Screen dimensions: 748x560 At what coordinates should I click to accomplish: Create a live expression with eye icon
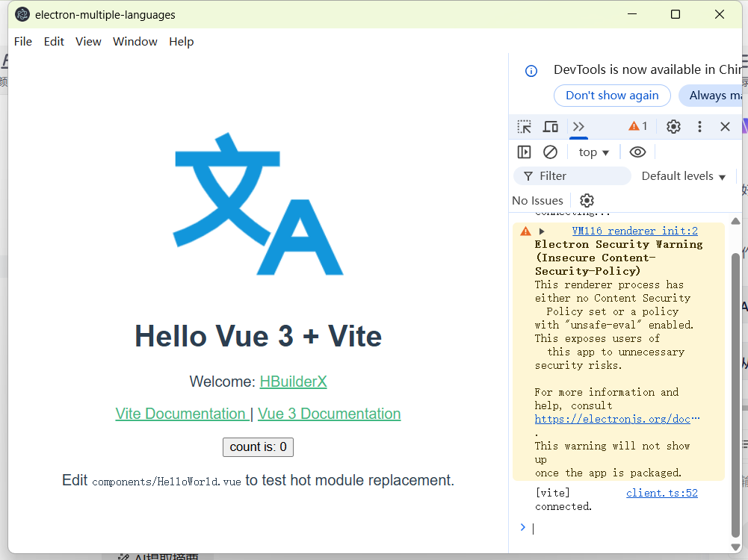coord(638,152)
